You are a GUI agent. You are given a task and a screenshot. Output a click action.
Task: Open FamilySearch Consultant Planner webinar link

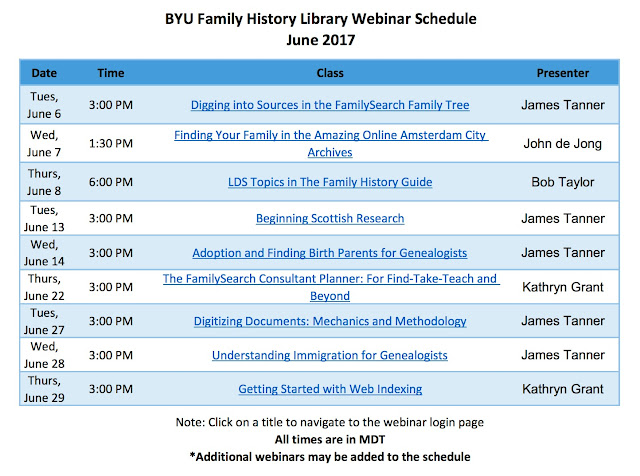click(x=331, y=287)
